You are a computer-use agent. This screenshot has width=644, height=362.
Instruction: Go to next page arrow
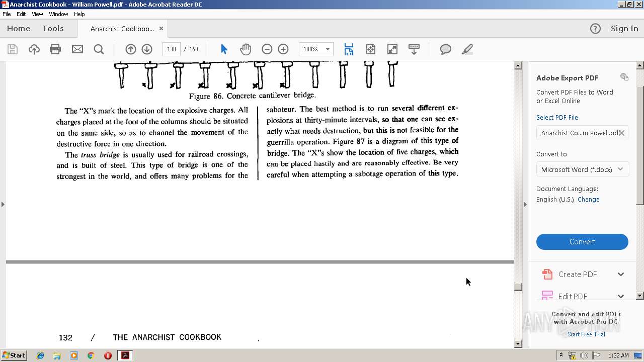point(147,49)
